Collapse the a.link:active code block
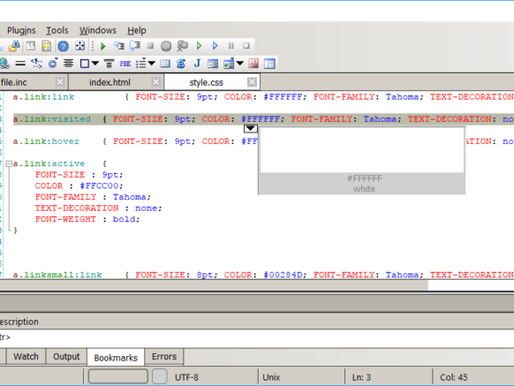 pos(9,163)
